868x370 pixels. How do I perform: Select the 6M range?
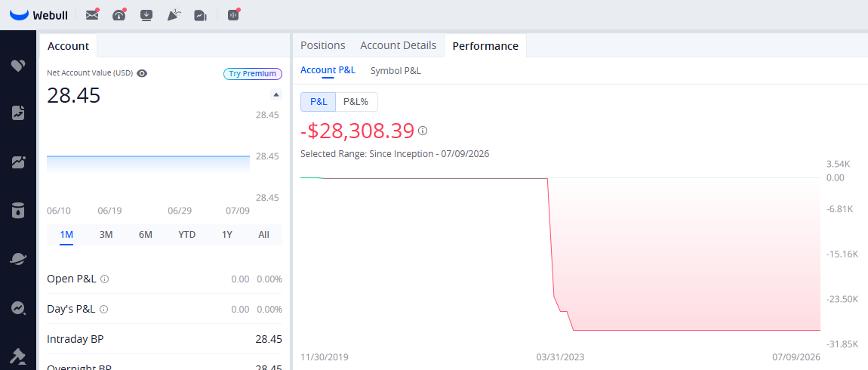click(x=146, y=235)
